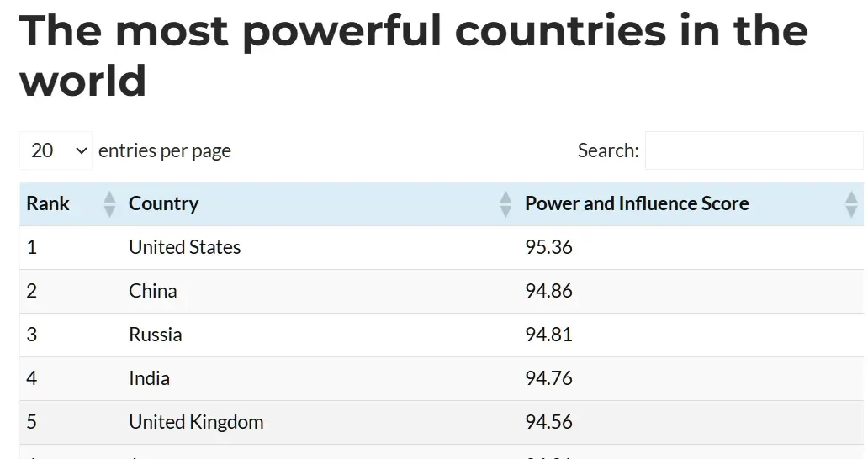Click the 'entries per page' label

165,151
